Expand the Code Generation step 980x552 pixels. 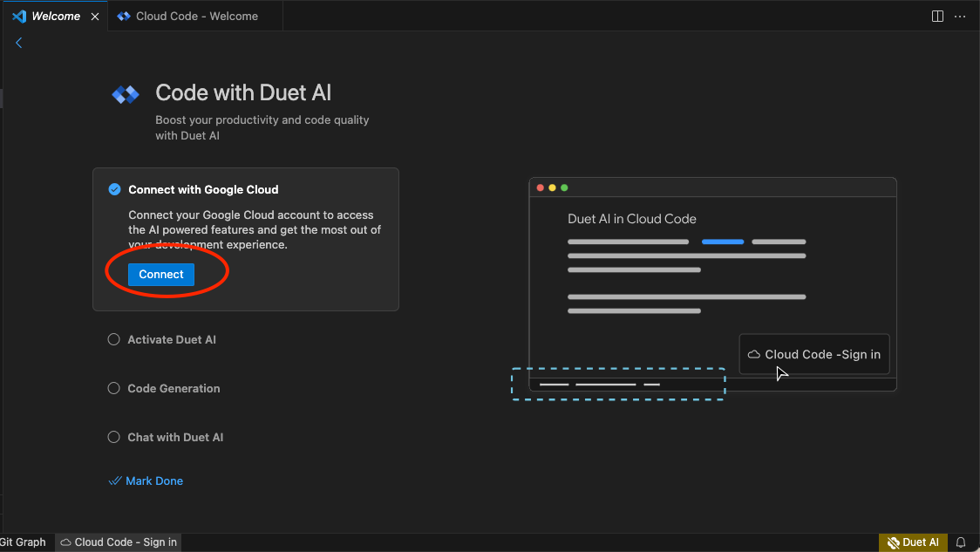[174, 388]
